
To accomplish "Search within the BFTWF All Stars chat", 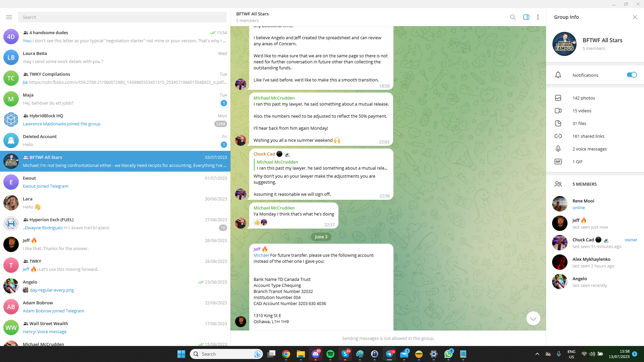I will pyautogui.click(x=513, y=17).
